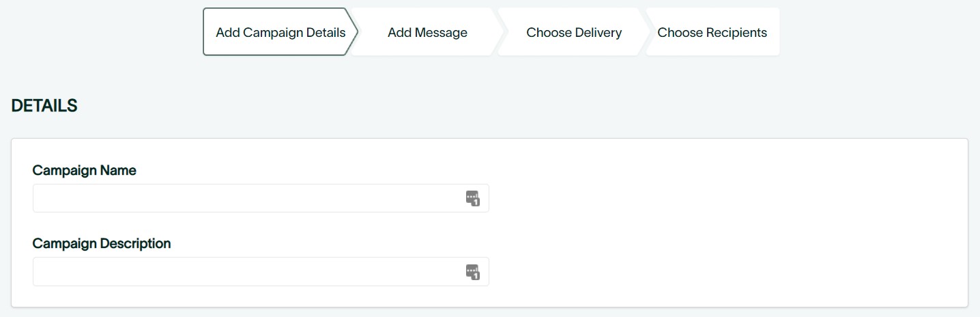Switch to the Choose Recipients step
The width and height of the screenshot is (980, 317).
[x=712, y=32]
